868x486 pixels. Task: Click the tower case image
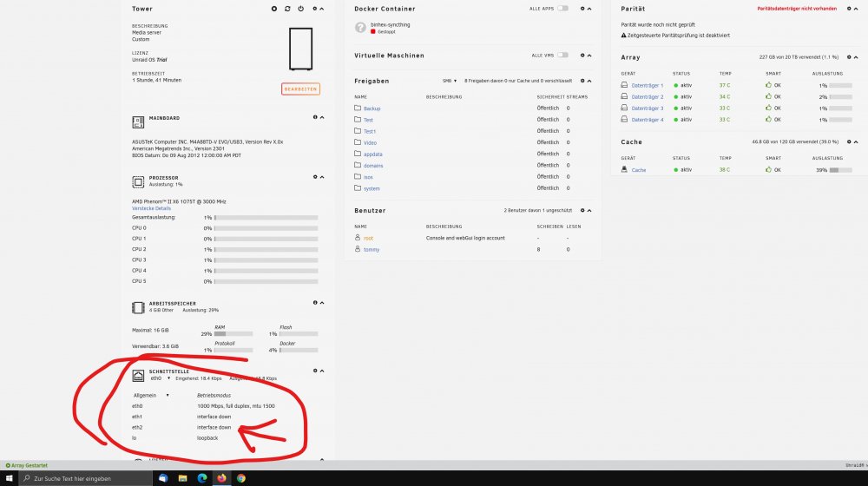click(300, 49)
